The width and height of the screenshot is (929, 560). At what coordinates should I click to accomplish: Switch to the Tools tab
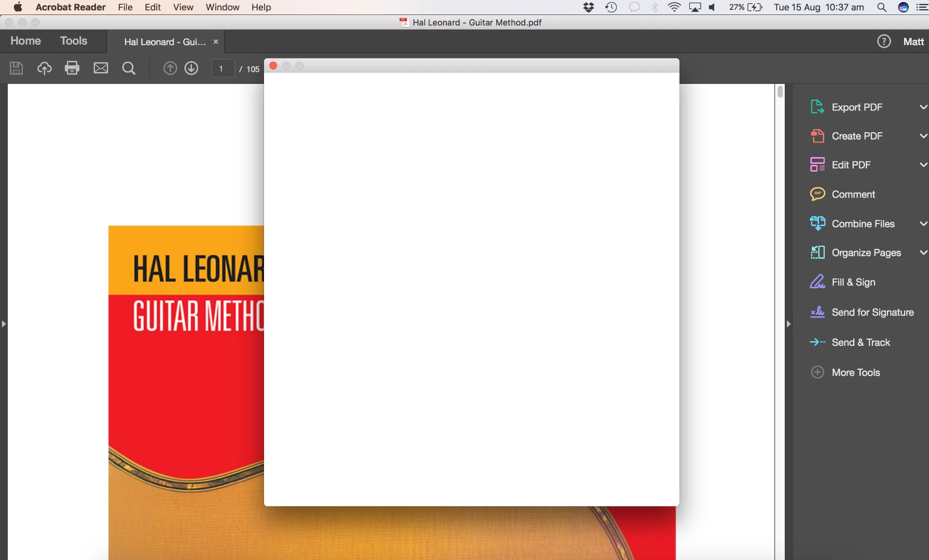click(x=74, y=41)
